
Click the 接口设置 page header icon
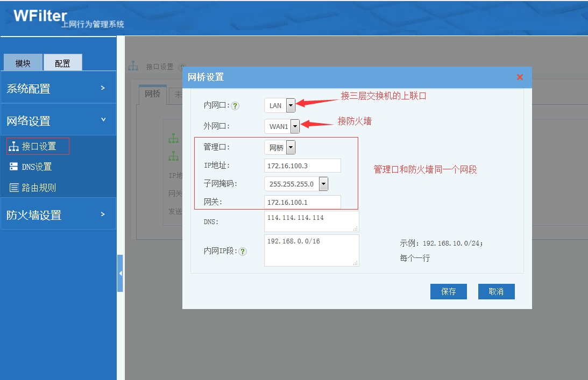point(133,66)
